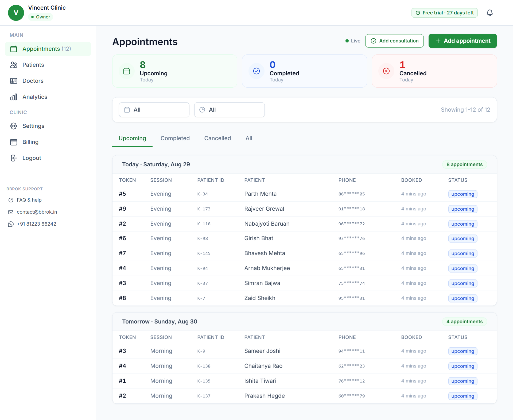The image size is (513, 420).
Task: Click the calendar icon in date filter
Action: pyautogui.click(x=127, y=110)
